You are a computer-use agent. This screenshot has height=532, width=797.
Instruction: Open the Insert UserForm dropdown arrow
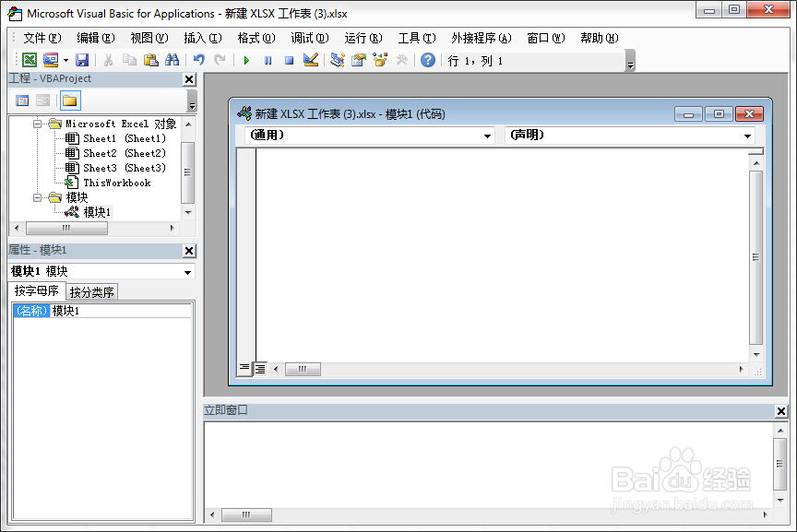[66, 61]
